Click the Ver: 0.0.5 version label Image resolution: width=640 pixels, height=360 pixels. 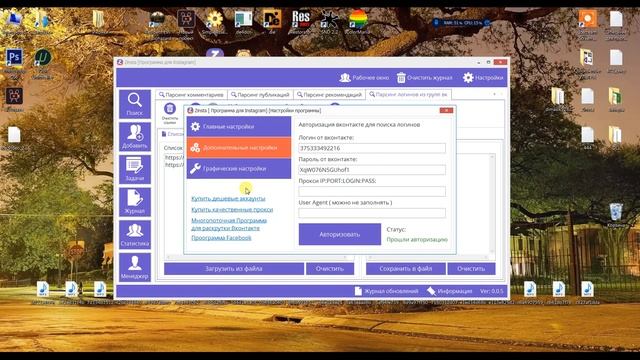[491, 291]
